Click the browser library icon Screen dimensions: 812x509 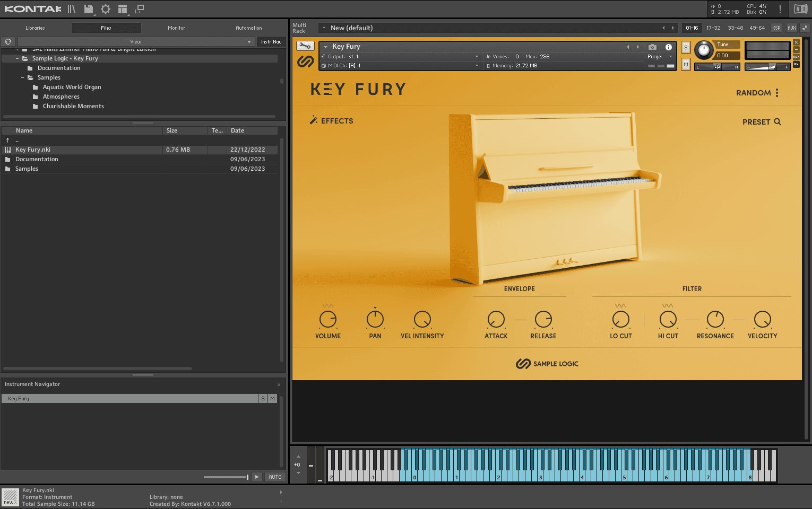(72, 9)
